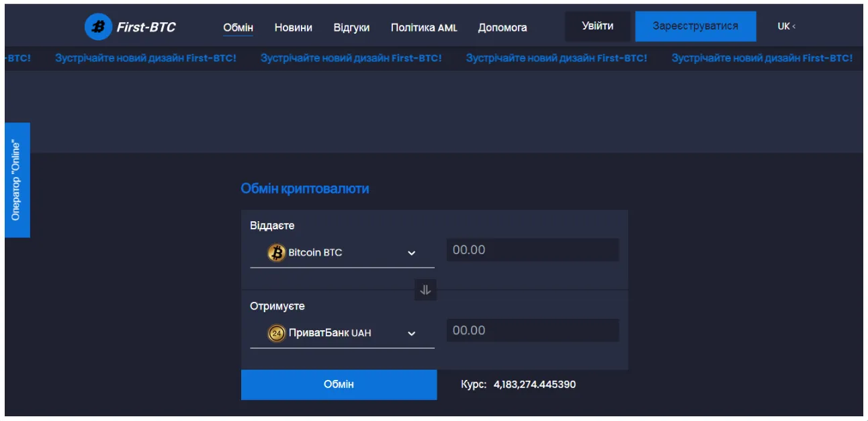Image resolution: width=868 pixels, height=421 pixels.
Task: Click the Bitcoin symbol in the logo circle
Action: (x=97, y=26)
